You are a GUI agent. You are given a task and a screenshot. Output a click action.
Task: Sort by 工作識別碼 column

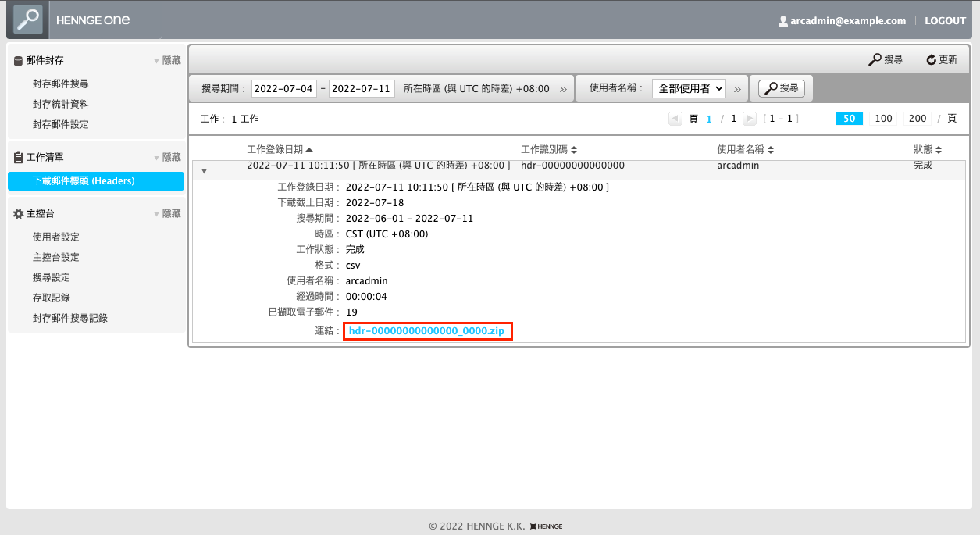pyautogui.click(x=549, y=149)
